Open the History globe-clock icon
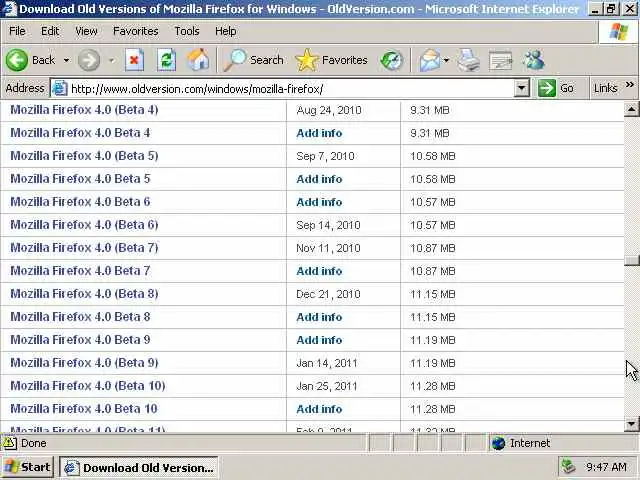 pos(391,60)
